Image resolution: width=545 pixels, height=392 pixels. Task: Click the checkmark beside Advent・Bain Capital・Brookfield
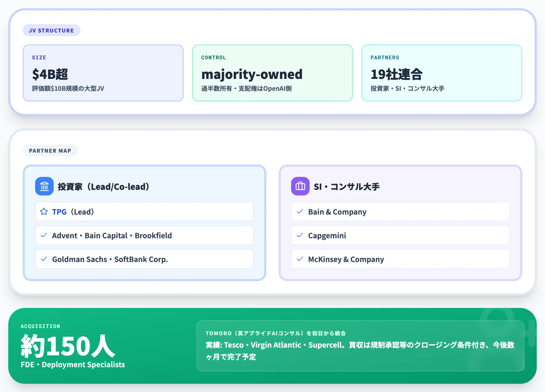tap(44, 235)
